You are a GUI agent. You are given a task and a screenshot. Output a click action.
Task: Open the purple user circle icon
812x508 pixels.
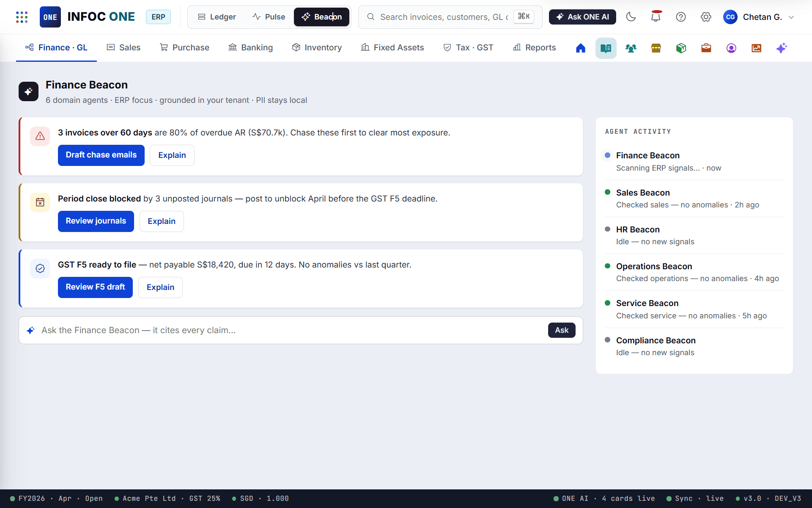[731, 48]
